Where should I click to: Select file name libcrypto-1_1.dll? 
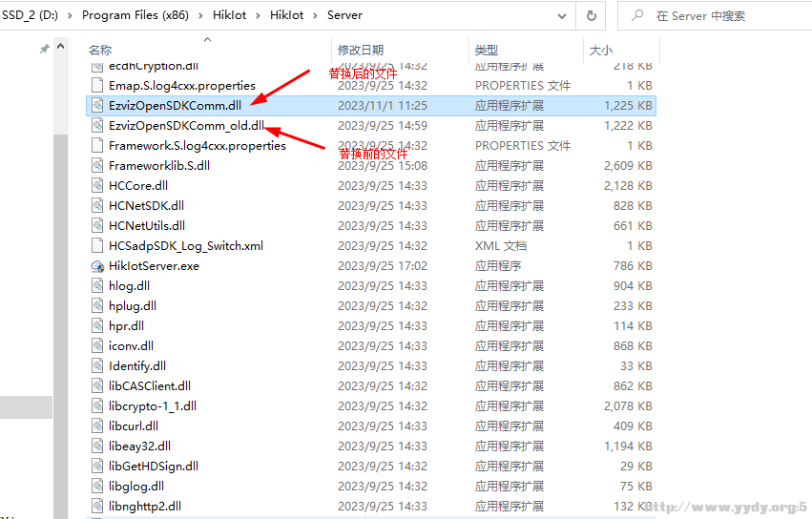coord(153,406)
